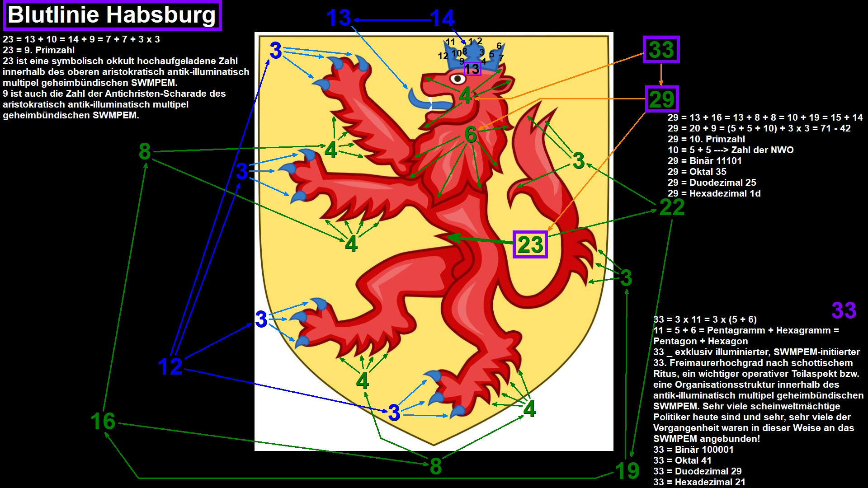Click the title "Blutlinie Habsburg"
Image resolution: width=868 pixels, height=488 pixels.
(x=112, y=15)
